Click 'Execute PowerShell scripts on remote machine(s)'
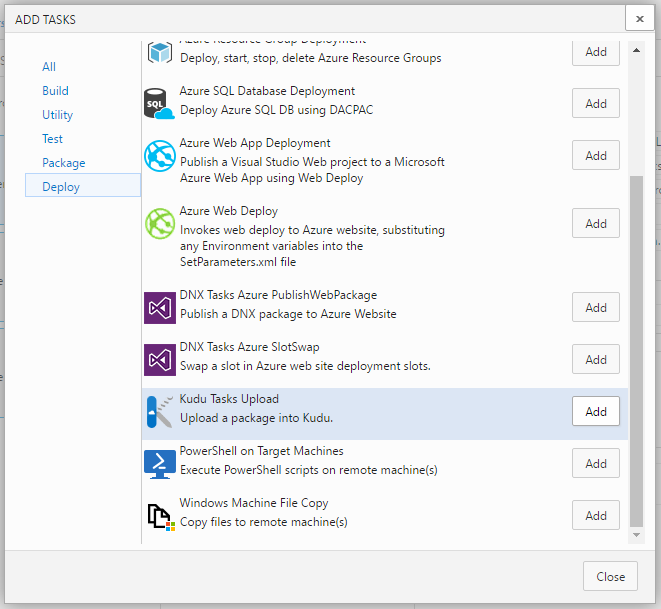The height and width of the screenshot is (609, 661). coord(309,470)
